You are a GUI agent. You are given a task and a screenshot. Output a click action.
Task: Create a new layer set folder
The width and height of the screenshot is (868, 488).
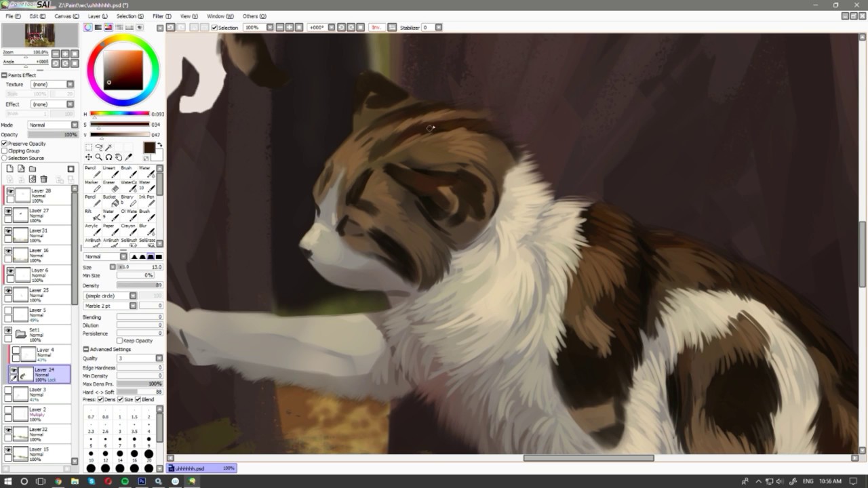(32, 169)
